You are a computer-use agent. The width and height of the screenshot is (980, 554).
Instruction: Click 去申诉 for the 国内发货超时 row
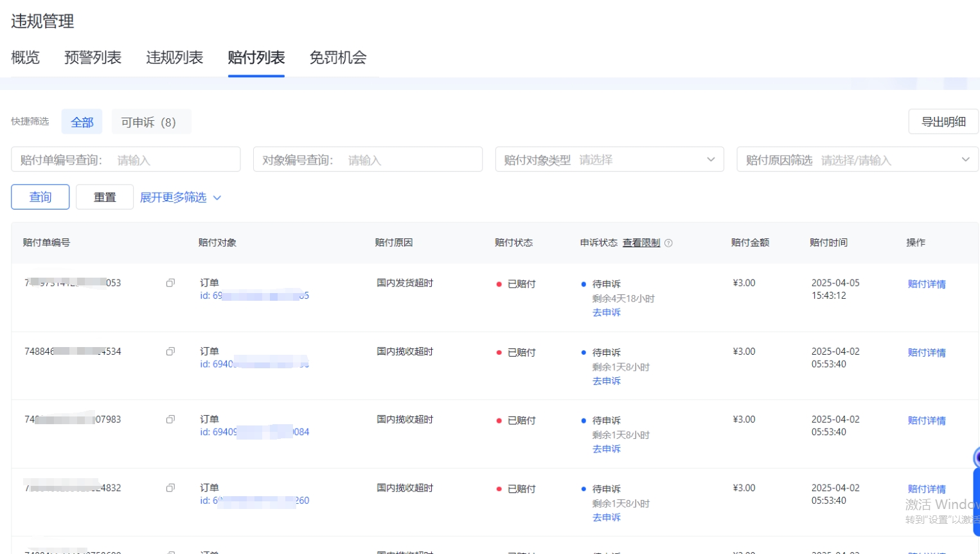pyautogui.click(x=606, y=312)
